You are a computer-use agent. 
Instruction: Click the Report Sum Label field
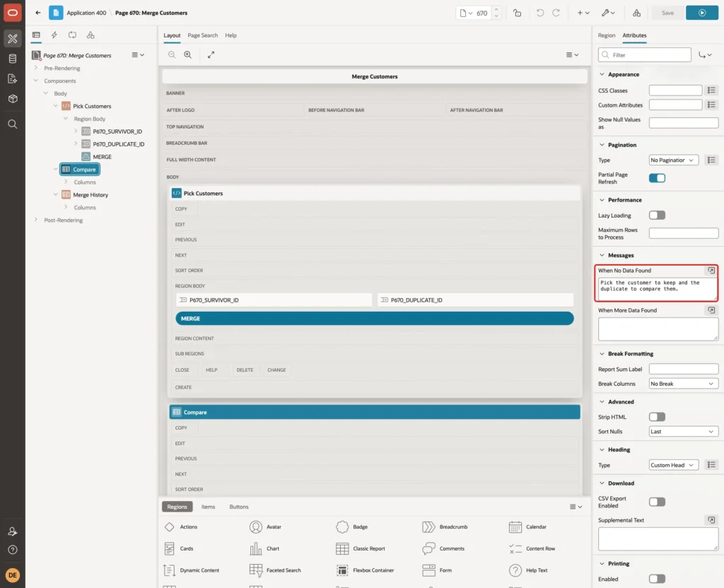coord(684,369)
